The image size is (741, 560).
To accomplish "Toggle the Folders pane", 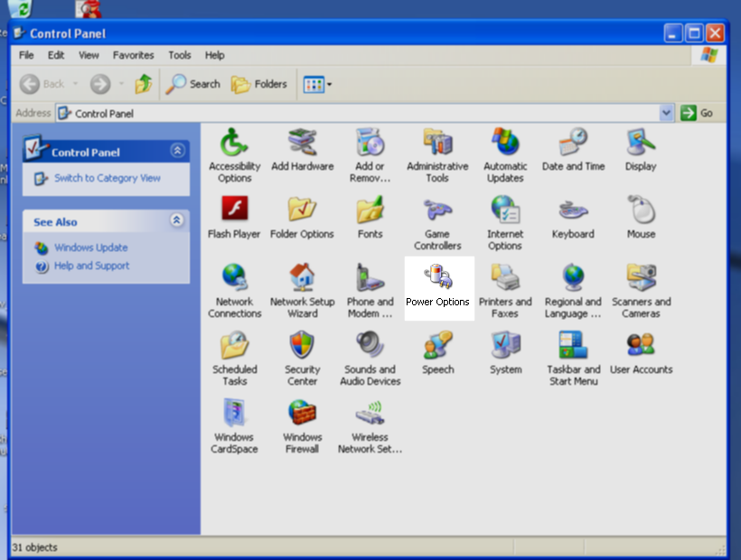I will pyautogui.click(x=259, y=84).
